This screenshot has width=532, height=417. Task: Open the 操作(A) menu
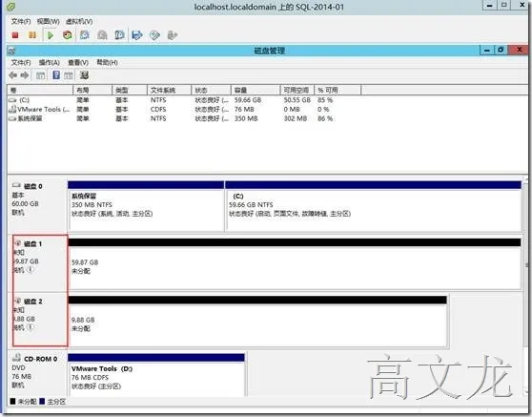point(50,62)
